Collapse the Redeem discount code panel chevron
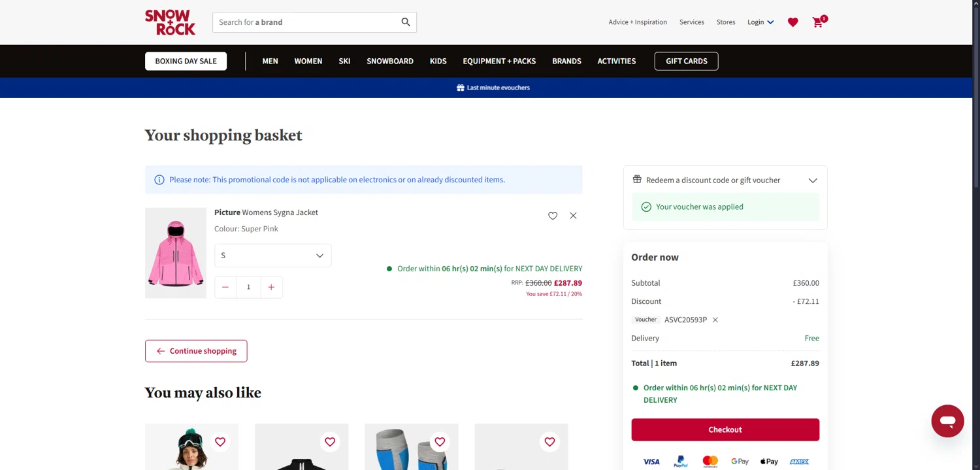Viewport: 980px width, 470px height. pos(813,180)
